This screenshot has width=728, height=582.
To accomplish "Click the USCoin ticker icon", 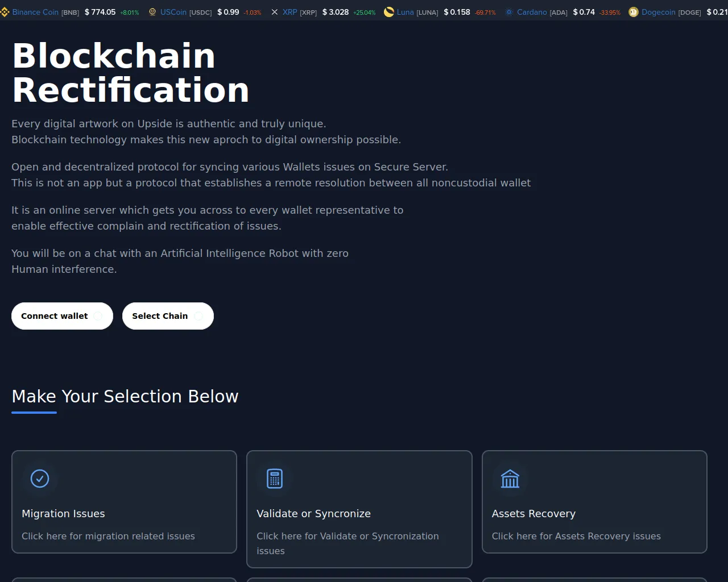I will (152, 12).
